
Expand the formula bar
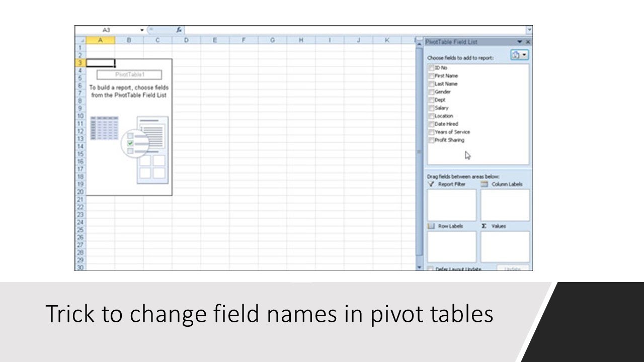click(529, 30)
